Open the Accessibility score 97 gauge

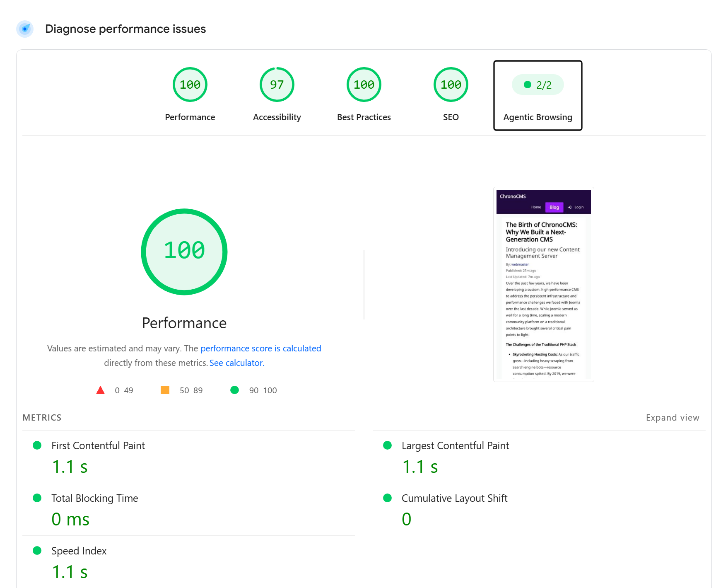(277, 95)
